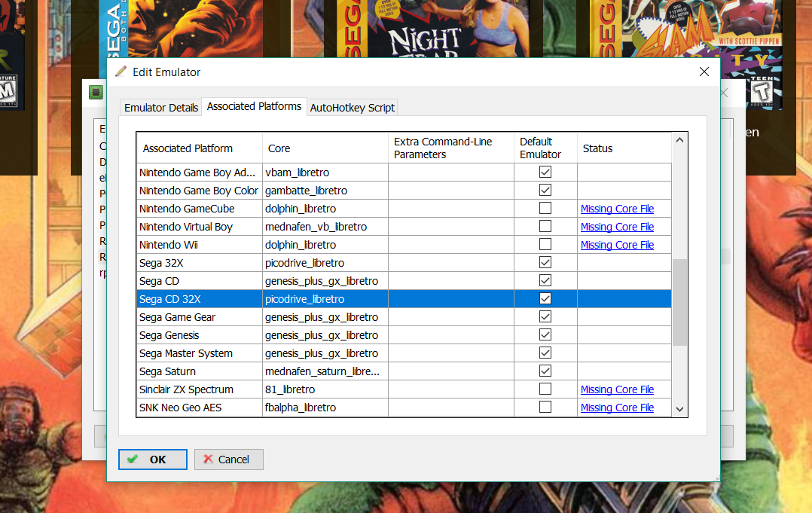Select the Nintendo Wii platform cell
This screenshot has width=812, height=513.
coord(200,245)
